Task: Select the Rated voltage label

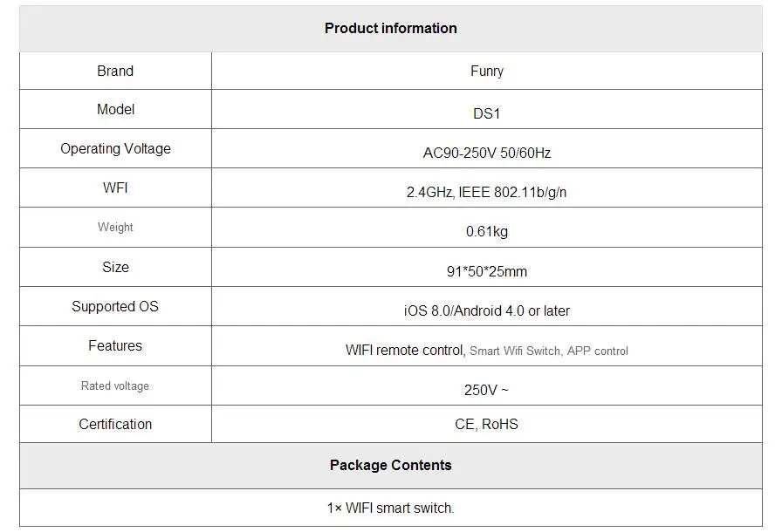Action: (115, 385)
